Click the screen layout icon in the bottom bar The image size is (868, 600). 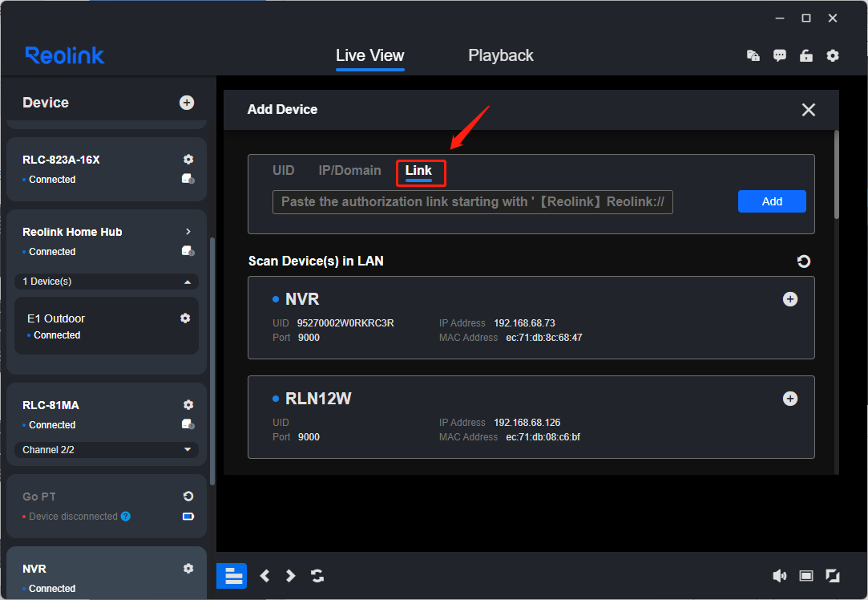[806, 576]
